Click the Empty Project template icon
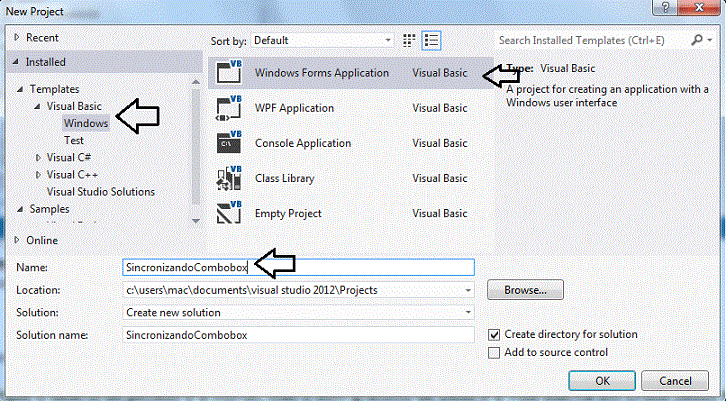Viewport: 726px width, 401px height. point(229,213)
